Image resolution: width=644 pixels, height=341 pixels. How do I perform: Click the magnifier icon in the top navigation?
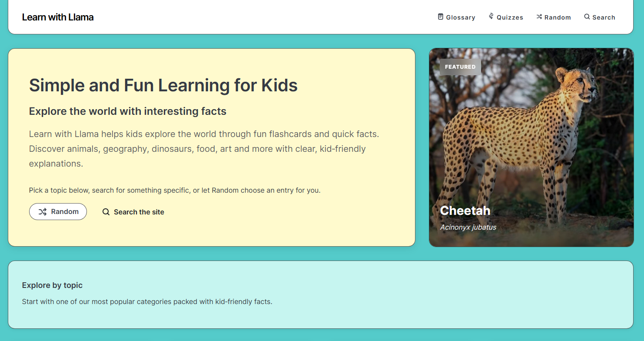pyautogui.click(x=587, y=17)
